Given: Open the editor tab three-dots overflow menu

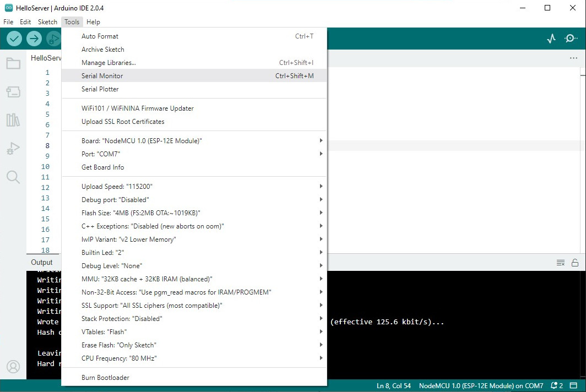Looking at the screenshot, I should [574, 58].
